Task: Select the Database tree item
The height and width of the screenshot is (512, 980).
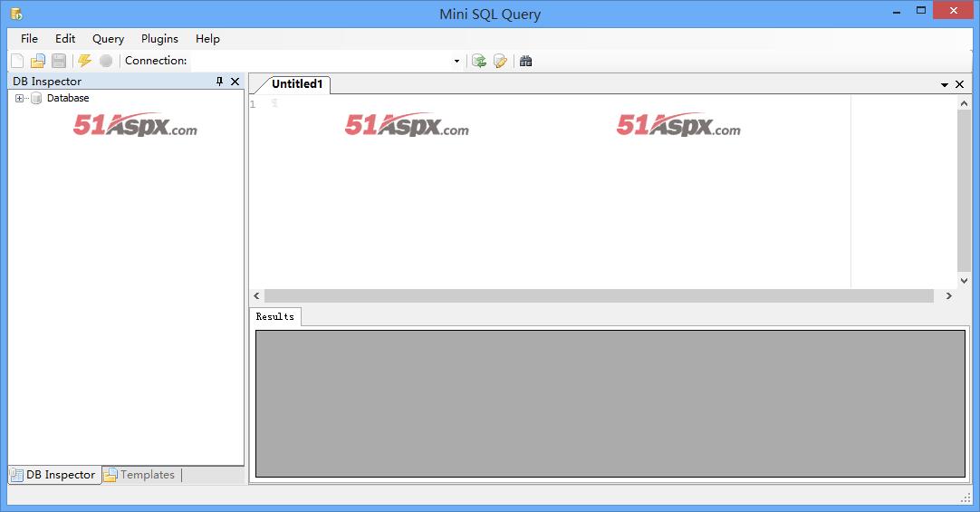Action: pyautogui.click(x=68, y=98)
